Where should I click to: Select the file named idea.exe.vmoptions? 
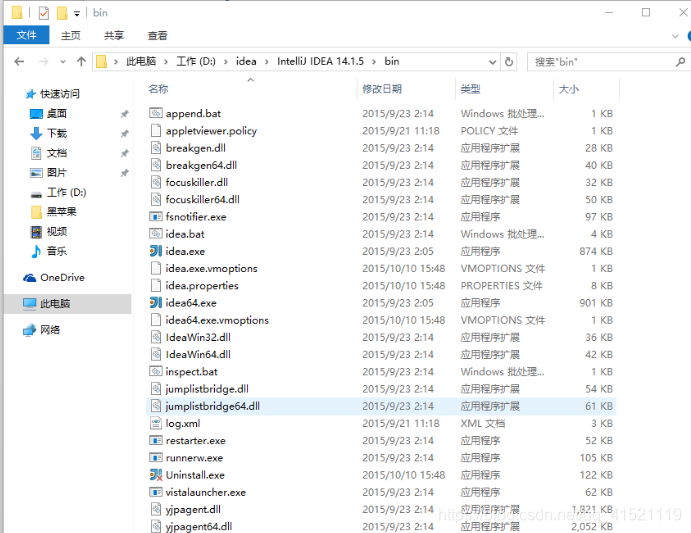pos(211,268)
